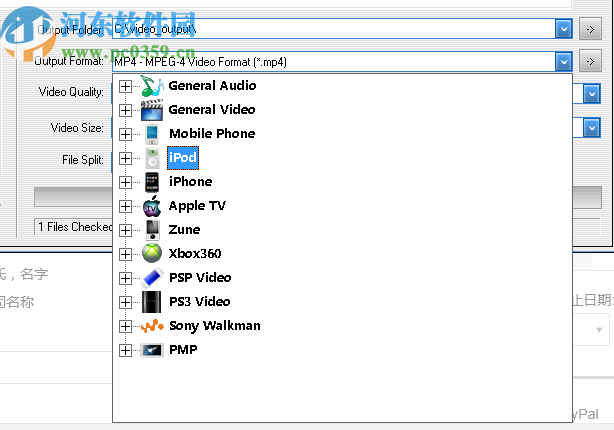614x430 pixels.
Task: Select the black PS3 console icon
Action: [152, 302]
